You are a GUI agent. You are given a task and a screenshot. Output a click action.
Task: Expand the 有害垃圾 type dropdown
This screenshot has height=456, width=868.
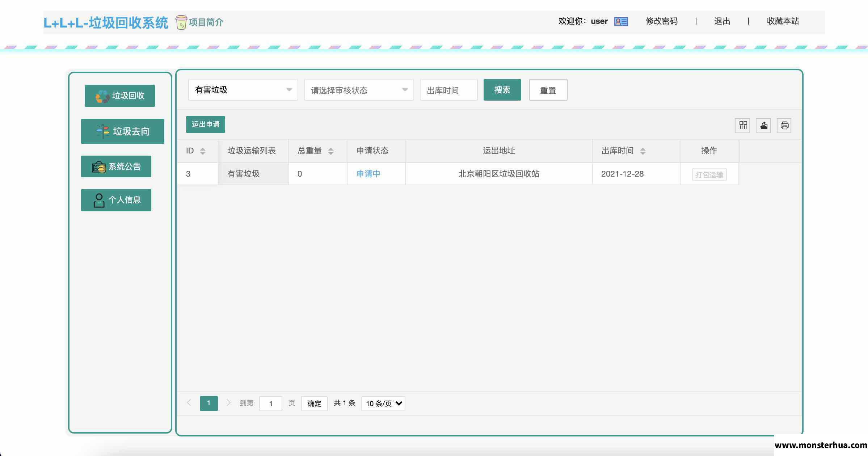click(x=243, y=90)
